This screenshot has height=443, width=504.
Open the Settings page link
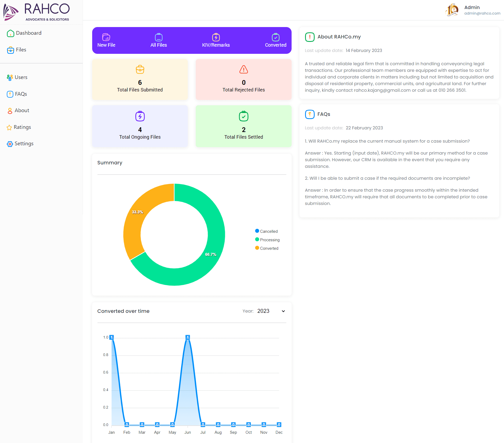(24, 144)
